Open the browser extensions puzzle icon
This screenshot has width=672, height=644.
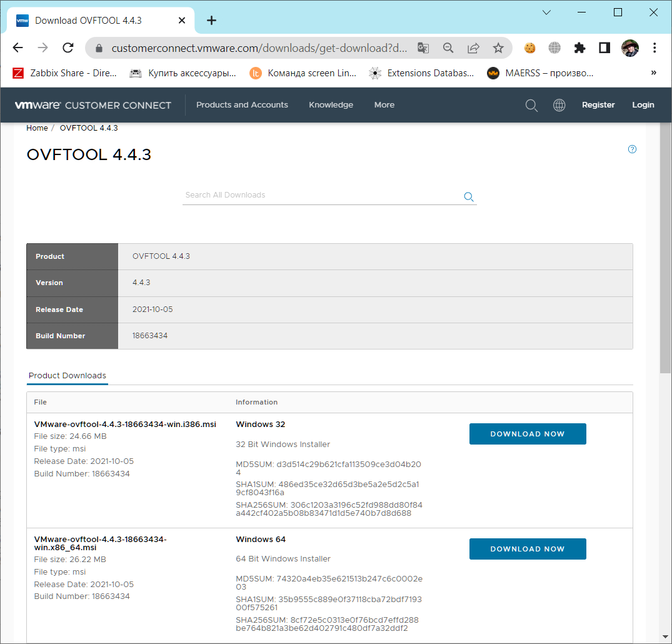579,48
